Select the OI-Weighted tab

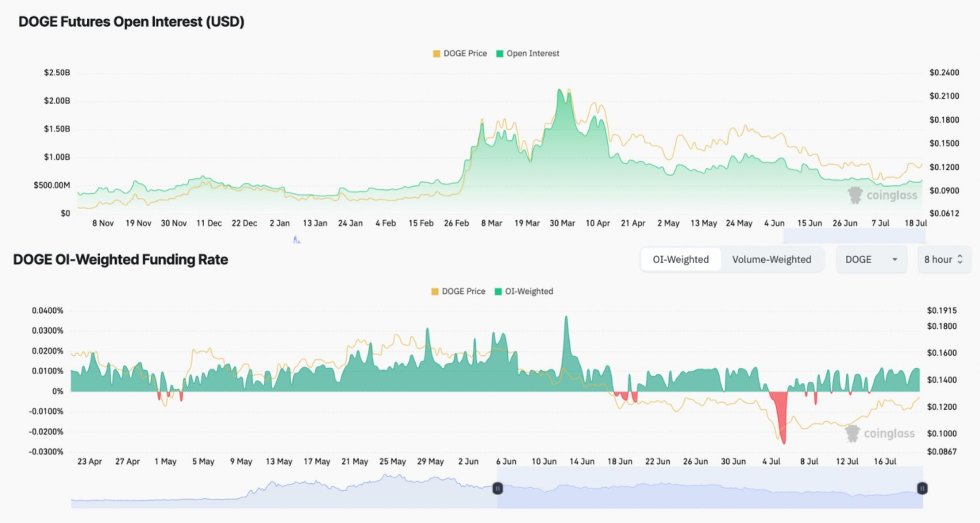[680, 259]
